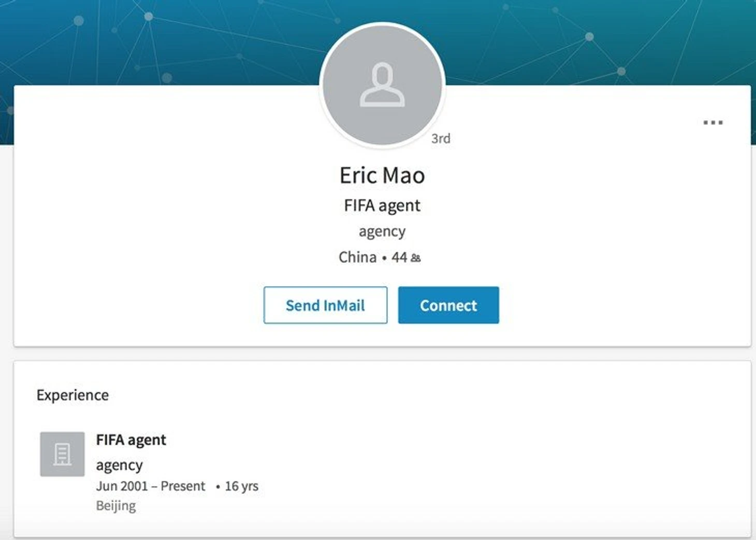Click the Beijing job location

tap(116, 505)
